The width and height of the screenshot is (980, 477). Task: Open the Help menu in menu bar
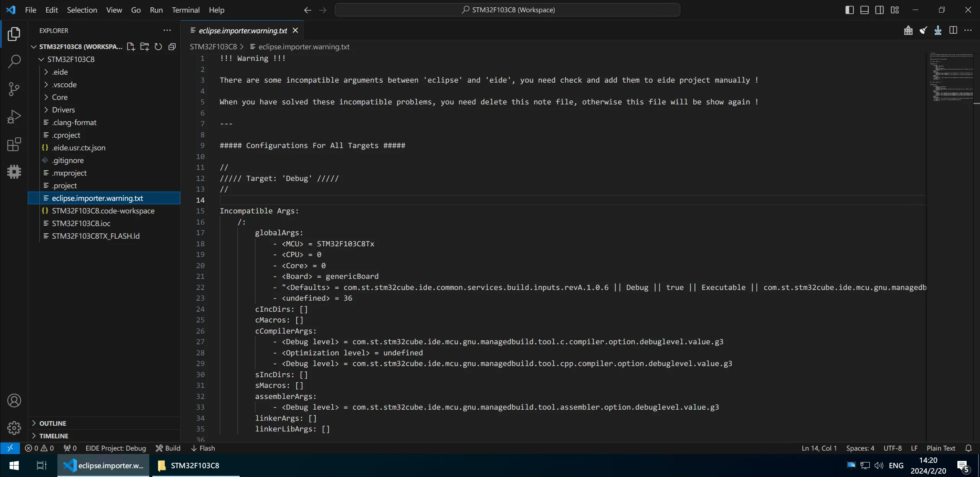point(217,9)
